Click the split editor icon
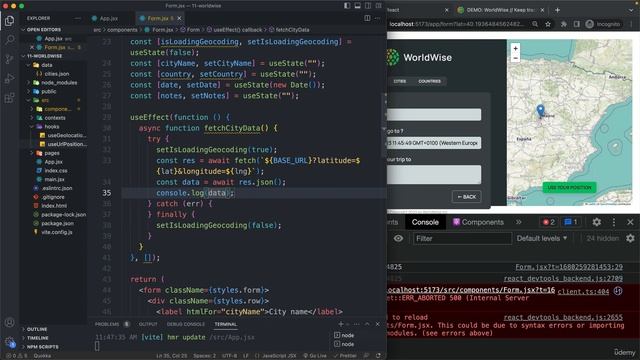 click(367, 18)
